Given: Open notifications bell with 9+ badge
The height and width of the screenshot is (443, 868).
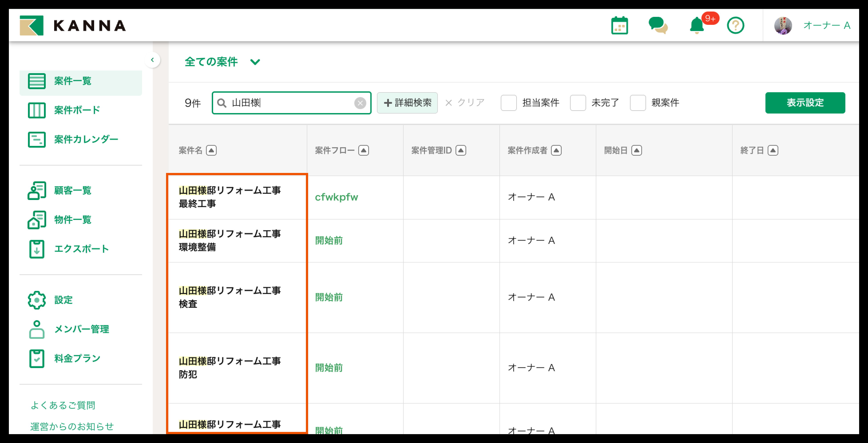Looking at the screenshot, I should tap(697, 25).
